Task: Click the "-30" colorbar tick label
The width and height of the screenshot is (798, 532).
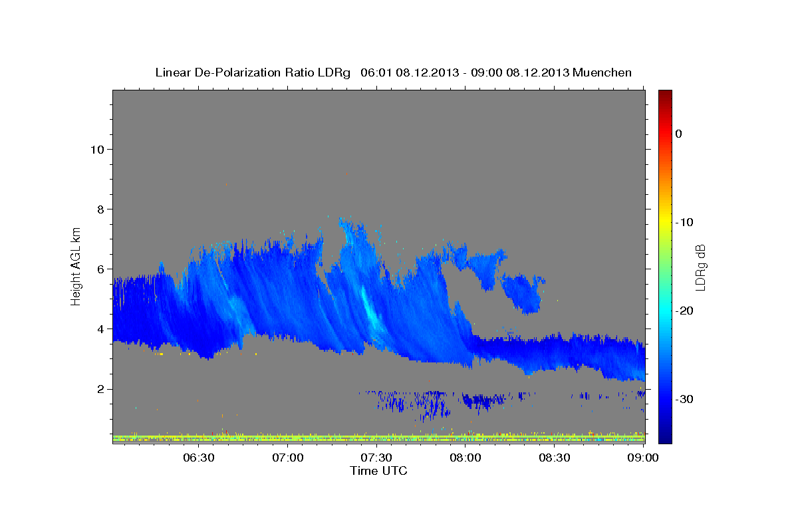Action: [684, 399]
